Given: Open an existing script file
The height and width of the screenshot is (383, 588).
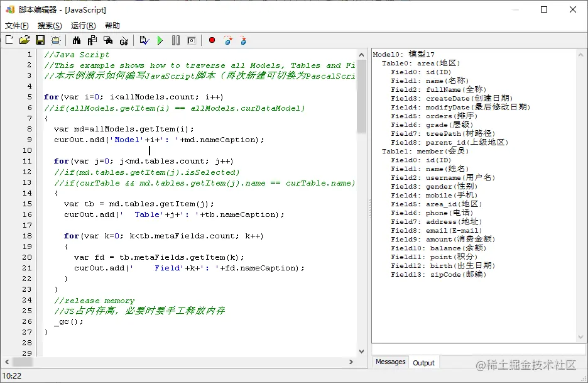Looking at the screenshot, I should [x=24, y=40].
